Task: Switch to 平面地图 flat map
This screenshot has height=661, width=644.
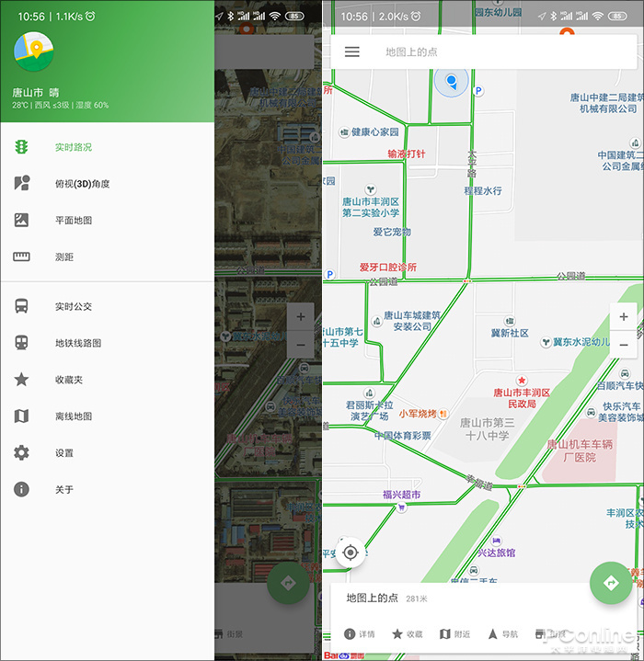Action: tap(74, 221)
